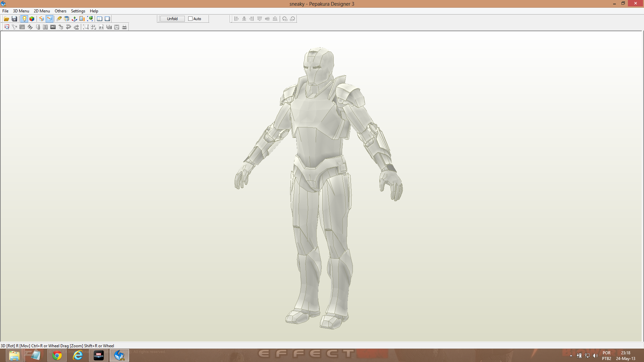Align parts to horizontal center
The width and height of the screenshot is (644, 362).
point(244,19)
